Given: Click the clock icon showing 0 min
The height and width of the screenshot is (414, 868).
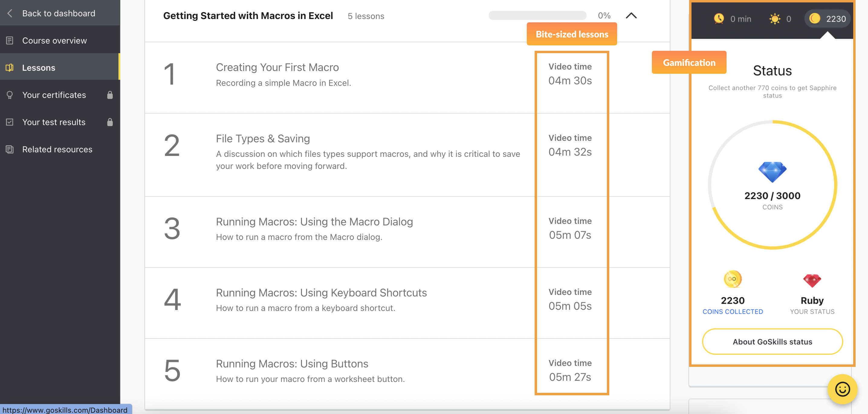Looking at the screenshot, I should click(719, 18).
